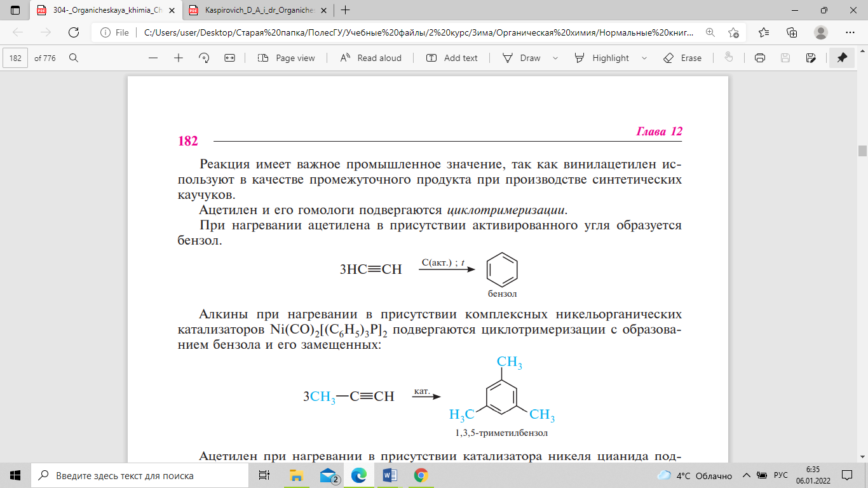Unpin the PDF toolbar
868x488 pixels.
(x=842, y=58)
